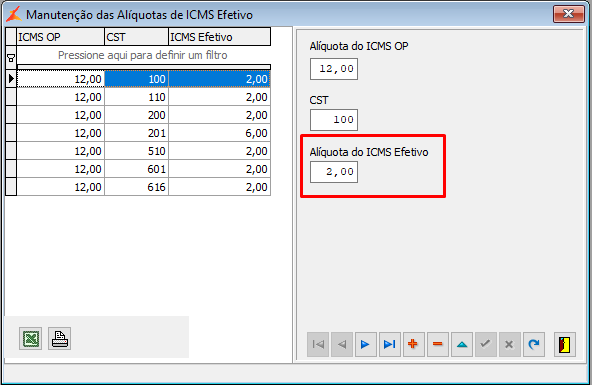Refresh data with the blue curved arrow
Image resolution: width=592 pixels, height=385 pixels.
(534, 344)
